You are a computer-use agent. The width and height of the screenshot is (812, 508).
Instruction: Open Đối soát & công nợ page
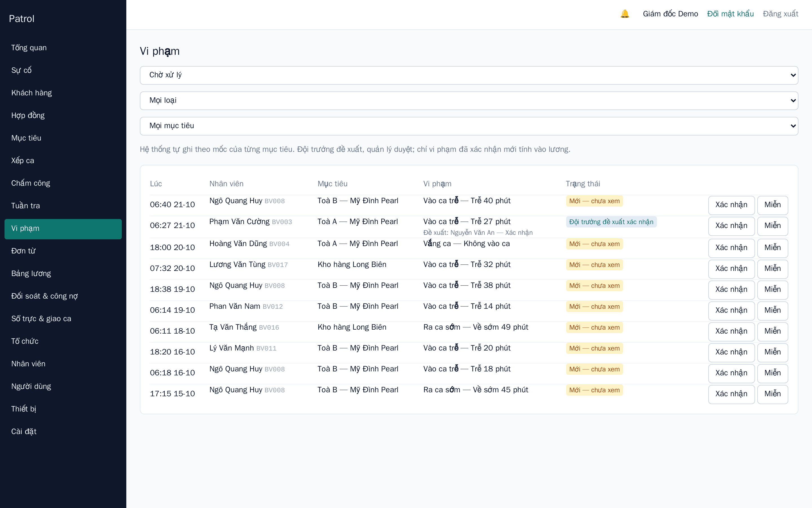click(63, 296)
